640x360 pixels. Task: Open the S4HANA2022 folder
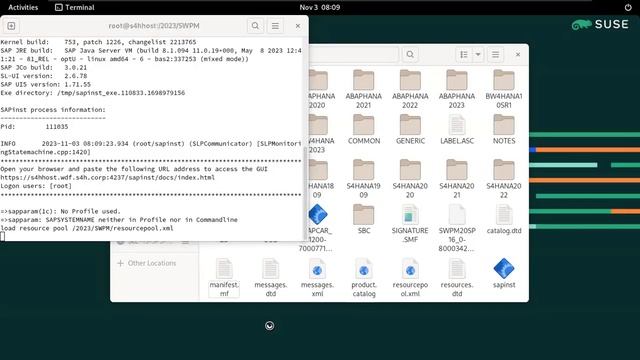click(x=504, y=178)
